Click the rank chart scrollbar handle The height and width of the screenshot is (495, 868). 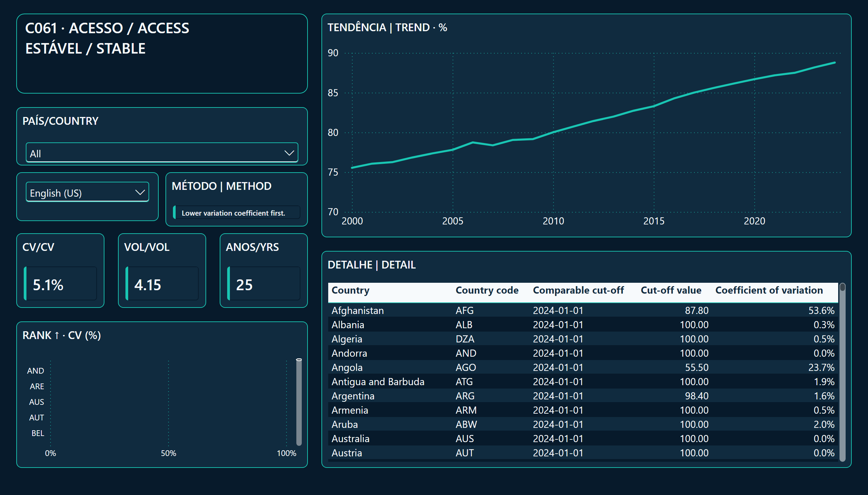299,402
